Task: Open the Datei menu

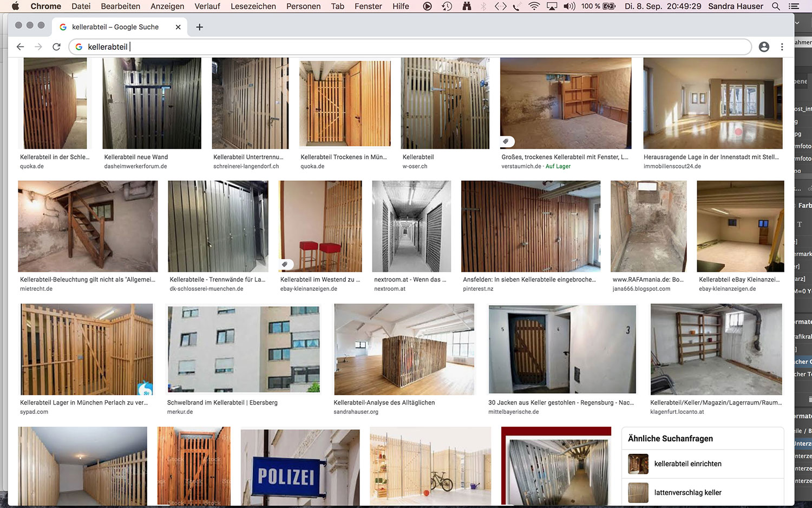Action: (x=81, y=6)
